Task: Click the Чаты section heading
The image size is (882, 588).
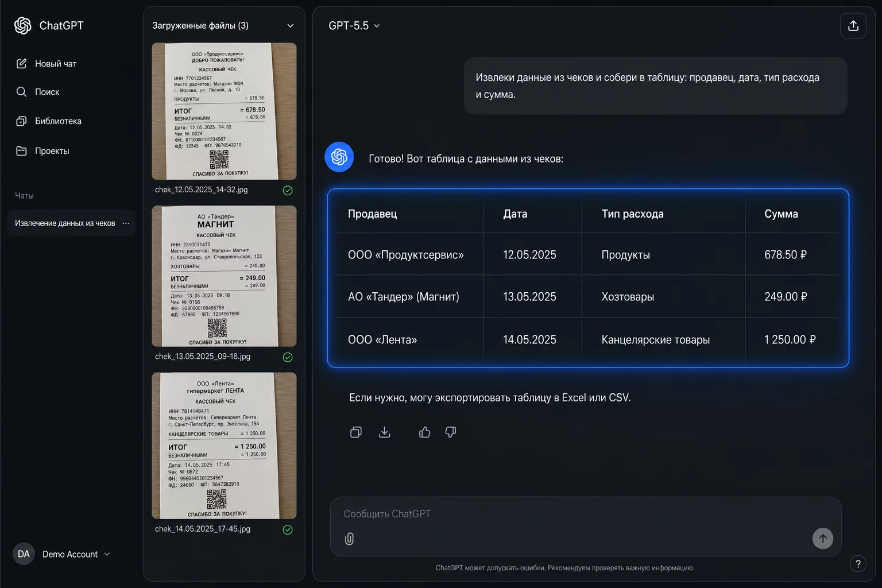Action: click(x=24, y=196)
